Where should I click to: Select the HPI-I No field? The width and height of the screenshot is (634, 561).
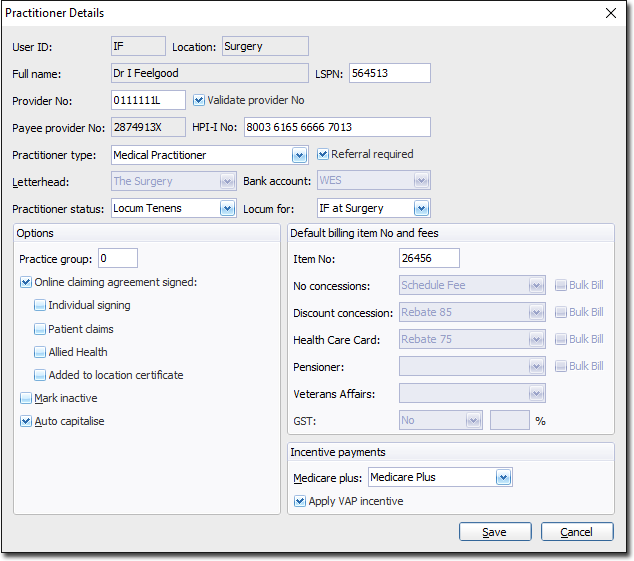click(x=336, y=127)
